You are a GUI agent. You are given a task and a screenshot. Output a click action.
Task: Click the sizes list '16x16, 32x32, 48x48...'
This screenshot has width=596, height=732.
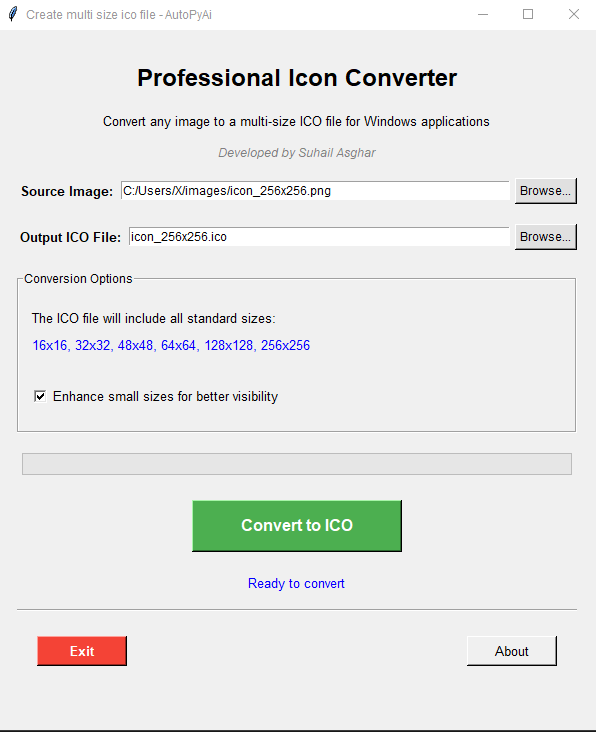[x=171, y=345]
